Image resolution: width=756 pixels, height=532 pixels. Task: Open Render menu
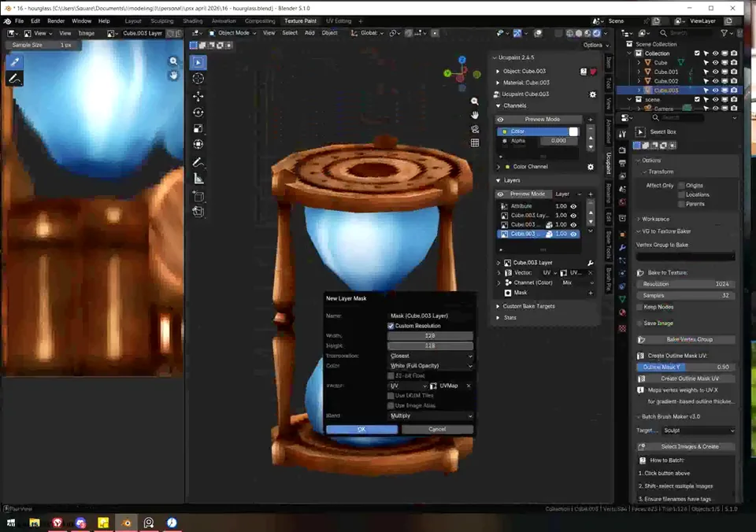56,20
